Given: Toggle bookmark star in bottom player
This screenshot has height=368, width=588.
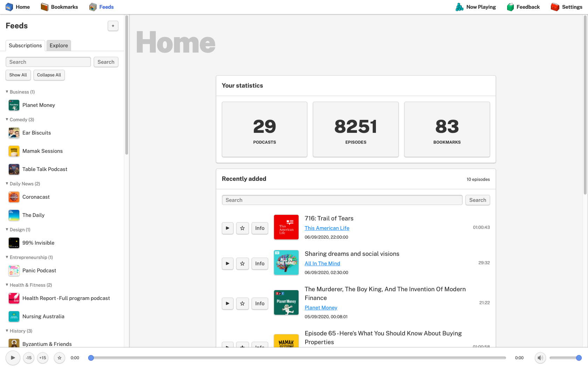Looking at the screenshot, I should point(59,358).
